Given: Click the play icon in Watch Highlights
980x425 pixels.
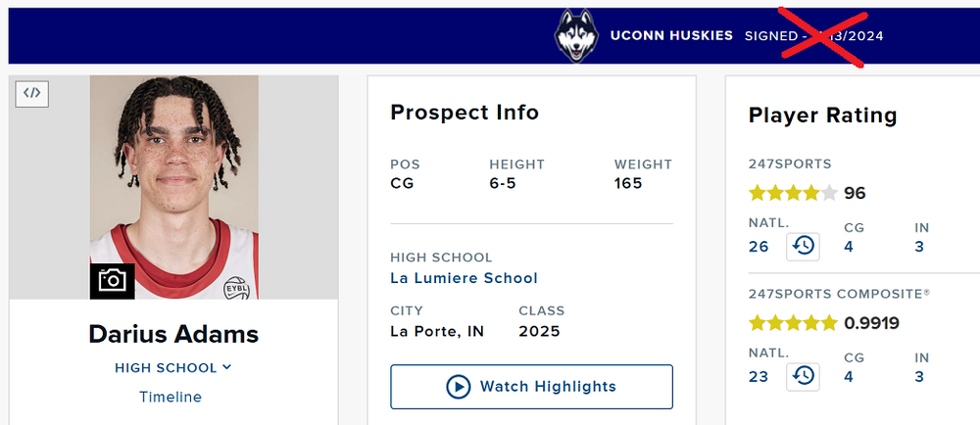Looking at the screenshot, I should [459, 387].
